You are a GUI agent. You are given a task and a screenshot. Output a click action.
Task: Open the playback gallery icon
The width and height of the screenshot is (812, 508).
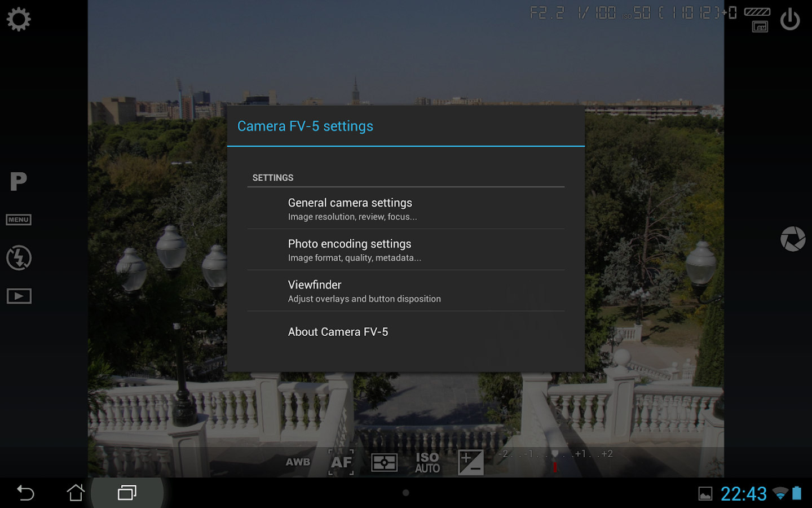(x=19, y=296)
